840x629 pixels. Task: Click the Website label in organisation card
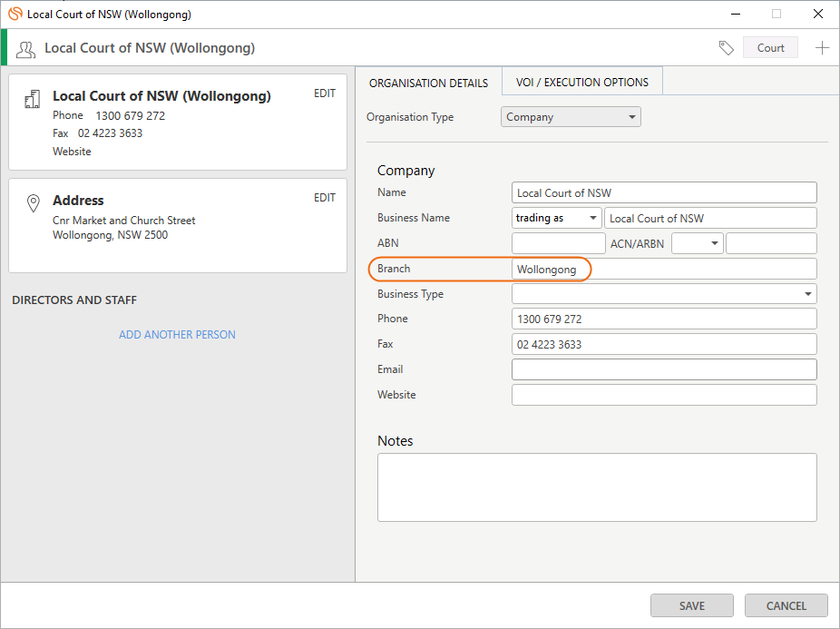point(72,152)
